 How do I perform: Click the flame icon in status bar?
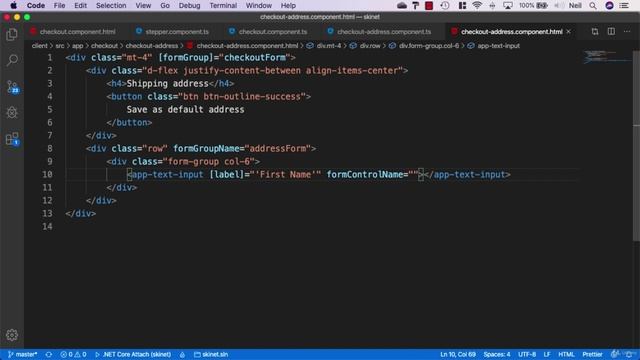tap(182, 354)
